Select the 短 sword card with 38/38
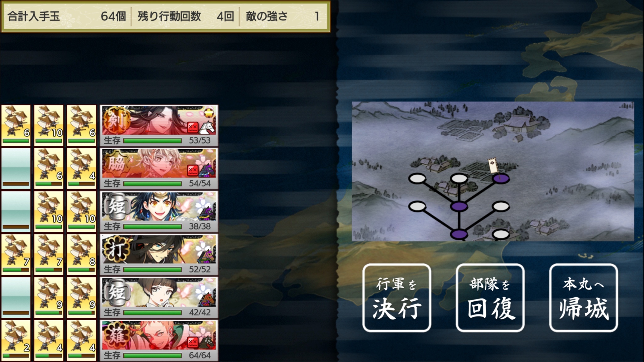Image resolution: width=644 pixels, height=362 pixels. tap(159, 211)
